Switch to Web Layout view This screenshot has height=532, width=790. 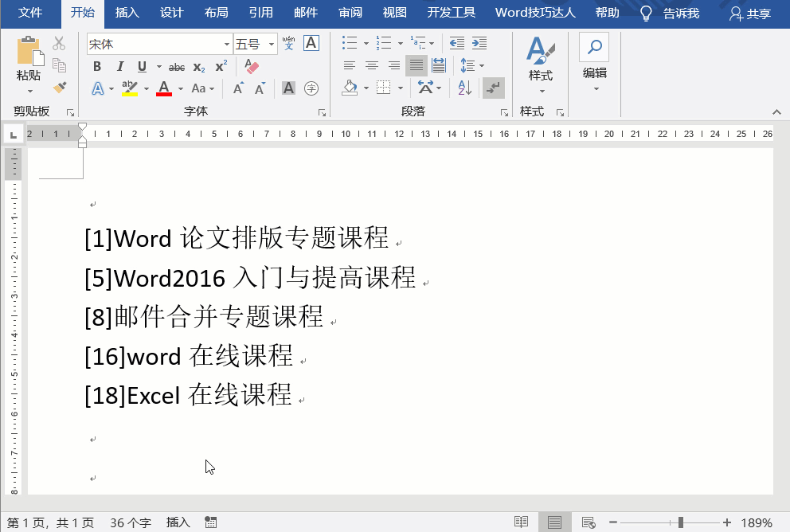click(588, 522)
